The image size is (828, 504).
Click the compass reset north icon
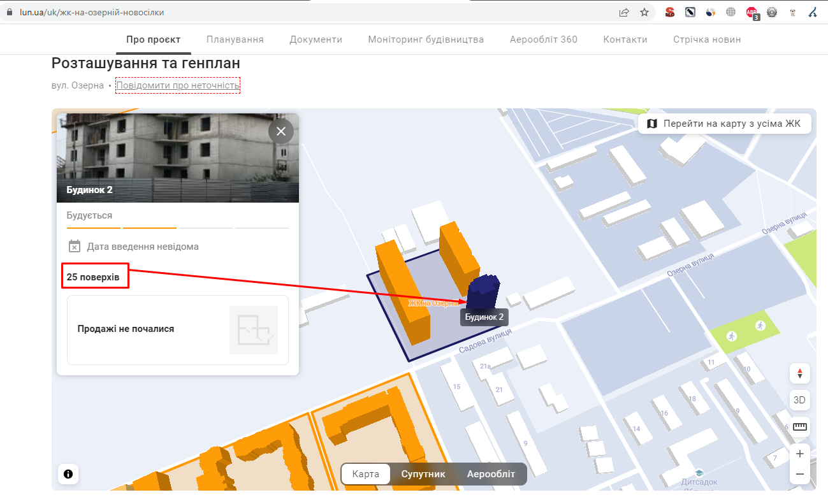coord(799,373)
